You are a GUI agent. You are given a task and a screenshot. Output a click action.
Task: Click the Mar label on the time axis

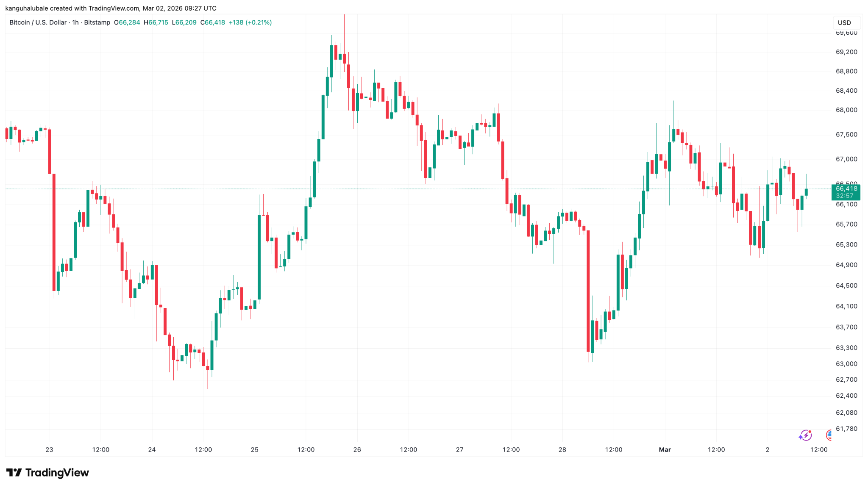click(x=665, y=449)
